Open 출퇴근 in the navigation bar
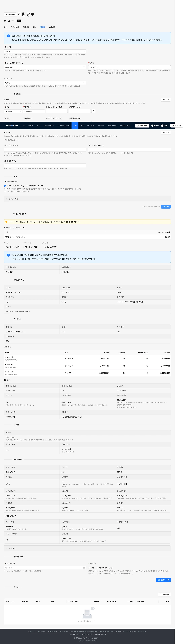Viewport: 183px width, 644px height. 31,125
